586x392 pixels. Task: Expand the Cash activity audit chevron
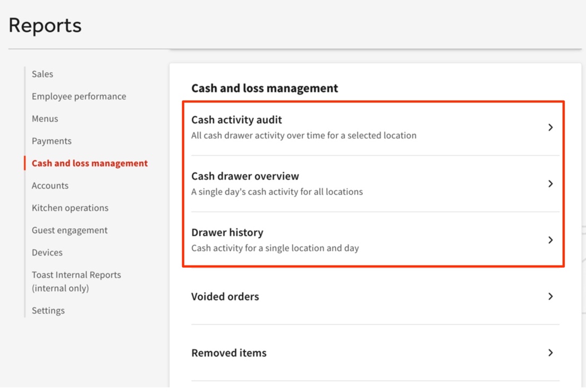[x=551, y=127]
